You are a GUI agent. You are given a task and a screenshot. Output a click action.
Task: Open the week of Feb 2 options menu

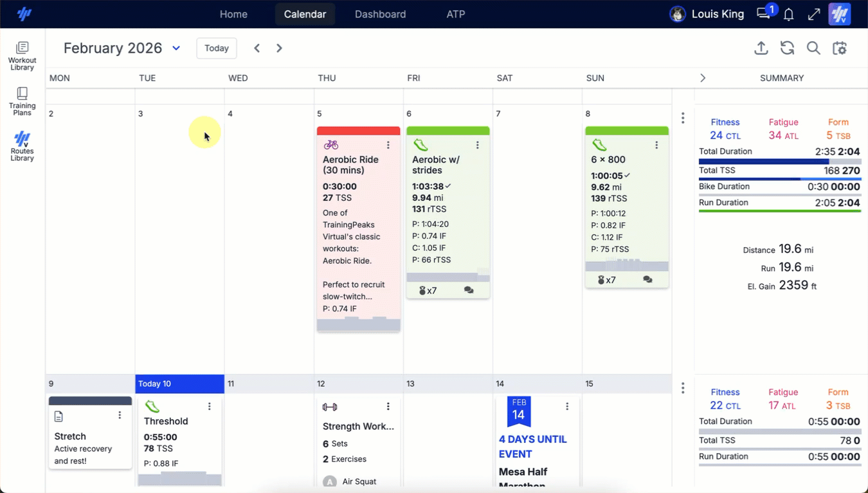pyautogui.click(x=683, y=118)
